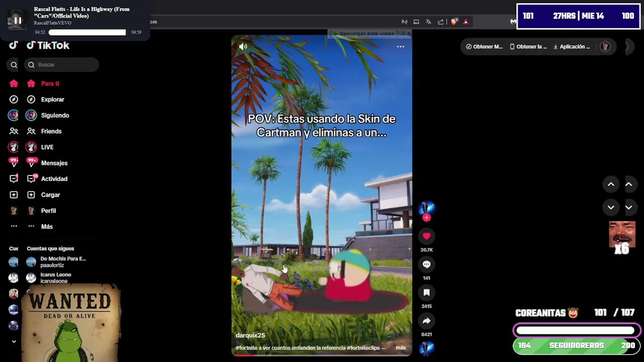644x362 pixels.
Task: Click the 20.7K likes count
Action: click(427, 250)
